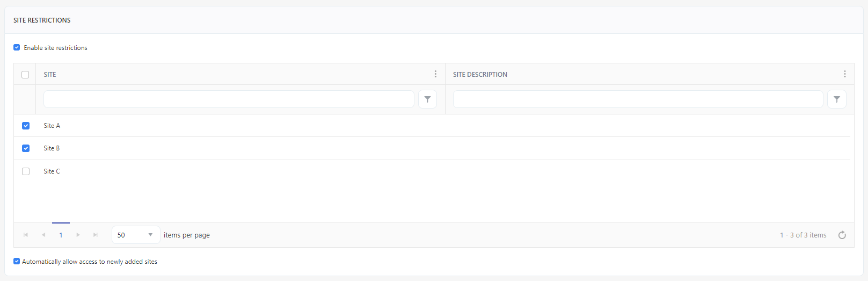Open the SITE DESCRIPTION column options menu
Viewport: 868px width, 281px height.
point(844,74)
